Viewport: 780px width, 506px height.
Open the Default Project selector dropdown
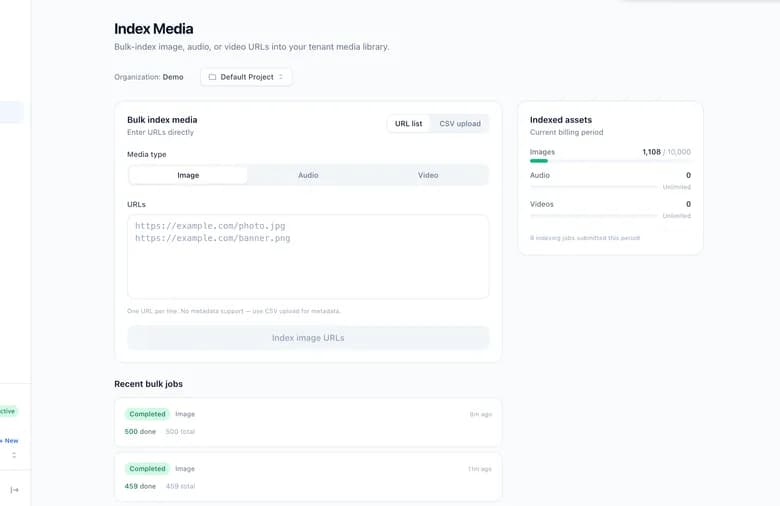[246, 77]
